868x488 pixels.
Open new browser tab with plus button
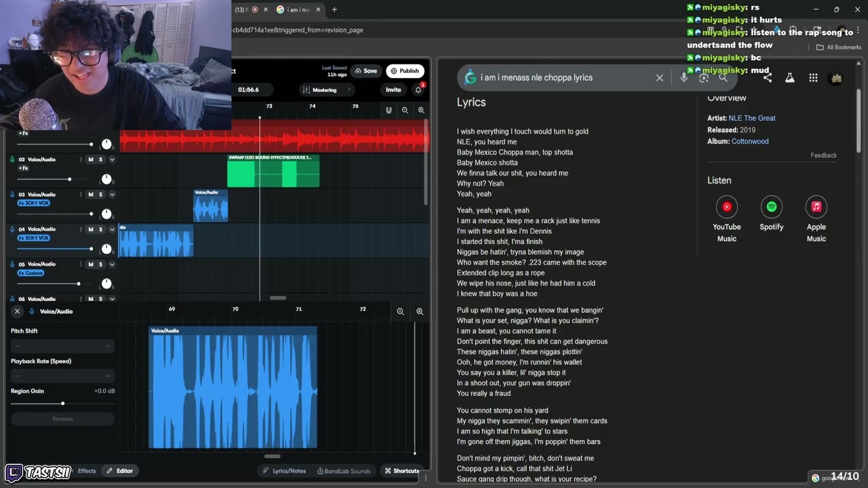334,9
